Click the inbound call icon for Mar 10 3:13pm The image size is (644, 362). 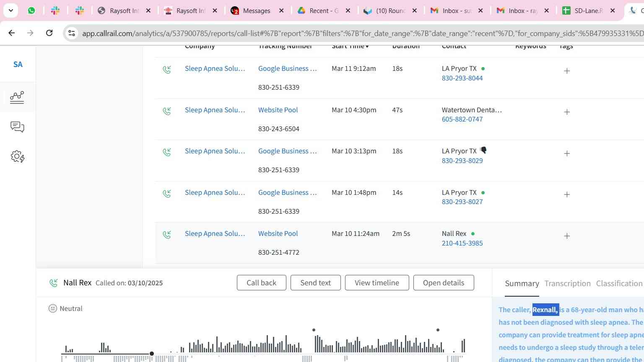tap(167, 152)
